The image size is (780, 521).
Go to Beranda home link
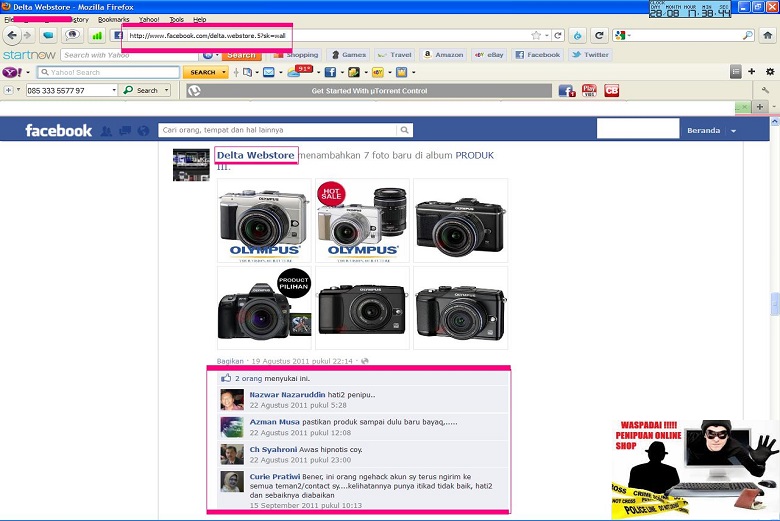pos(703,130)
